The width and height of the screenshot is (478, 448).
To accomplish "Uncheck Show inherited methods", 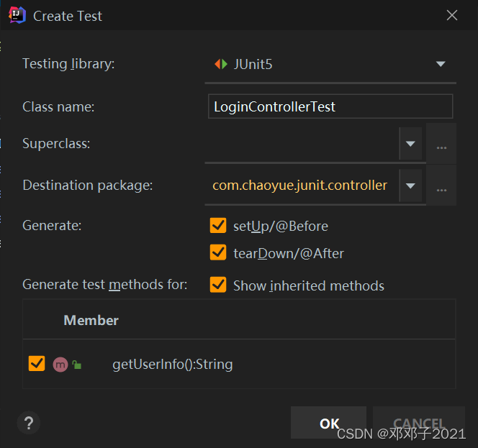I will pyautogui.click(x=218, y=285).
